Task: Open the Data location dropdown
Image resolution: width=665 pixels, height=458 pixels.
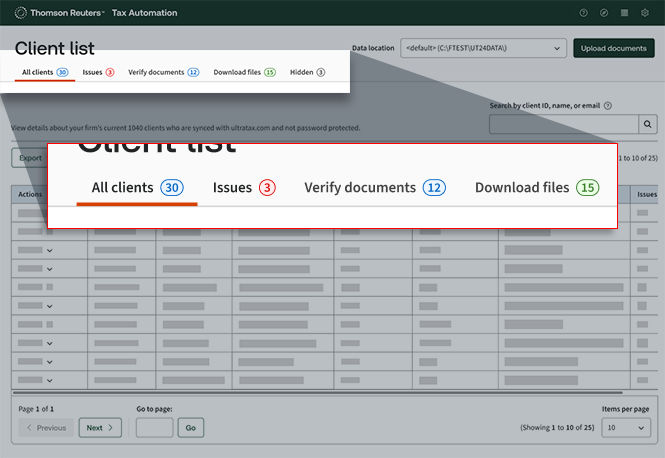Action: point(483,48)
